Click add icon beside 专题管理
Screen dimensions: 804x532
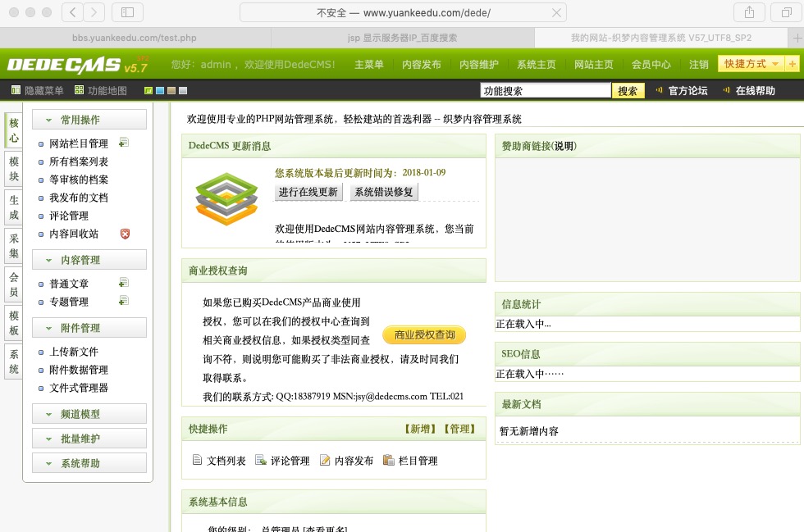[124, 301]
